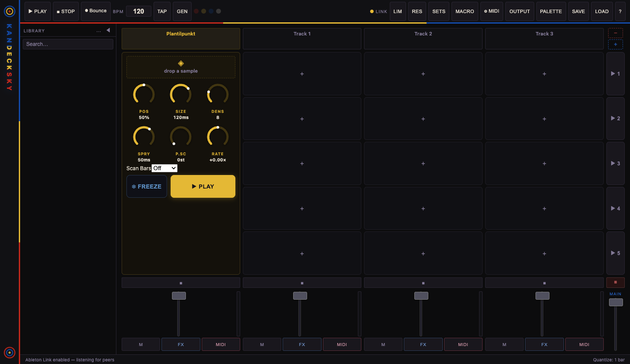Mute the Plantilpunkt track with M
The image size is (630, 364).
click(141, 344)
